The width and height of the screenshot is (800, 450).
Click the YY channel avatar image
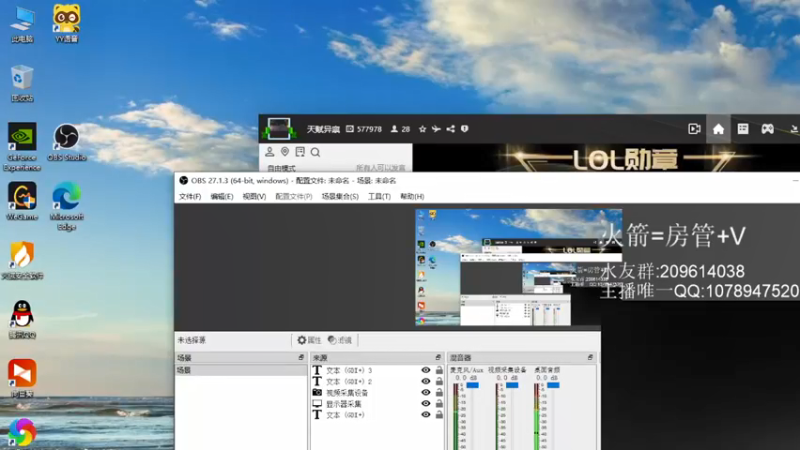point(279,129)
